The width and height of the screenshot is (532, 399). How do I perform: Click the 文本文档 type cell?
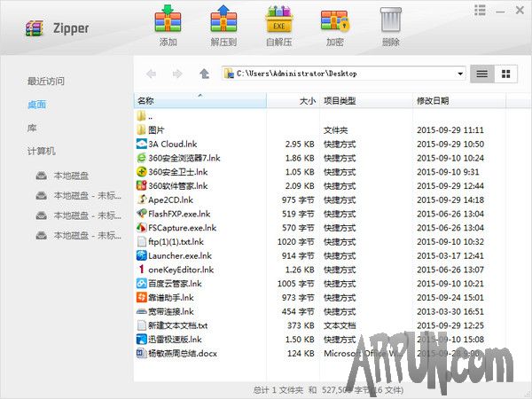340,325
